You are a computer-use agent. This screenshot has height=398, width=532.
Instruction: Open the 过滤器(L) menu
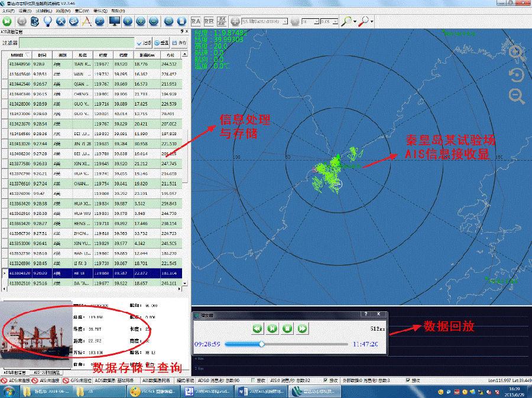pyautogui.click(x=43, y=11)
